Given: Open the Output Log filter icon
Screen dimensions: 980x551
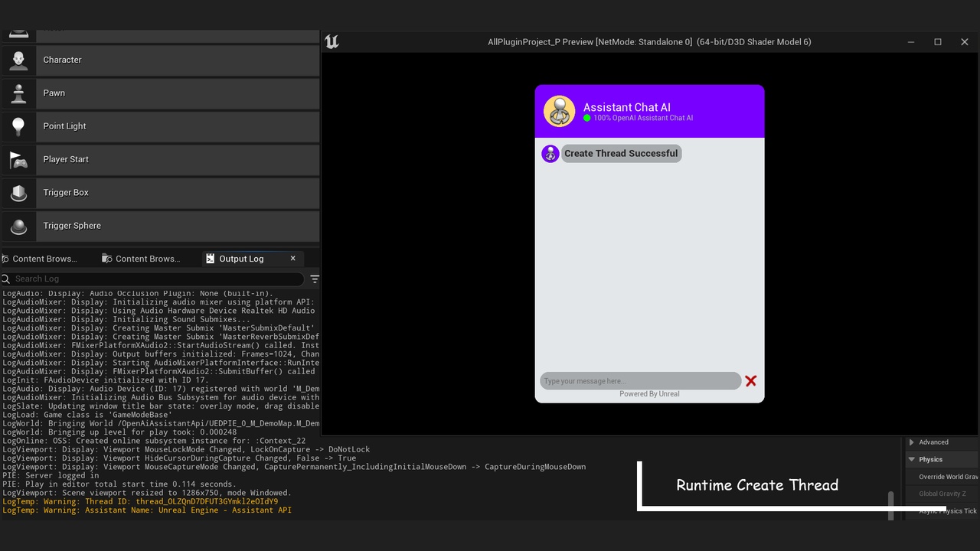Looking at the screenshot, I should [x=315, y=279].
